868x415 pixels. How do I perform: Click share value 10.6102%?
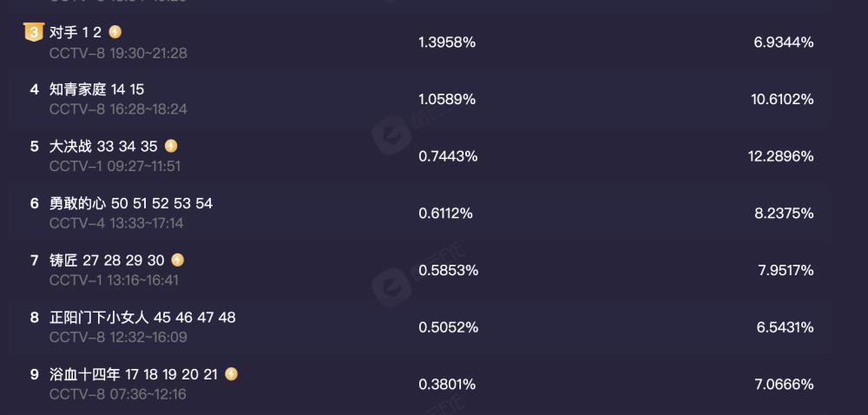click(x=782, y=100)
